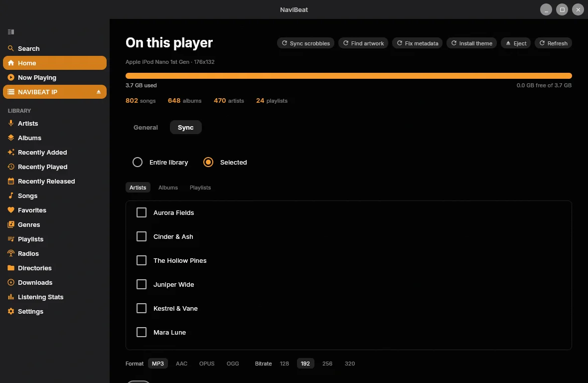Open Settings
The height and width of the screenshot is (383, 588).
point(55,311)
